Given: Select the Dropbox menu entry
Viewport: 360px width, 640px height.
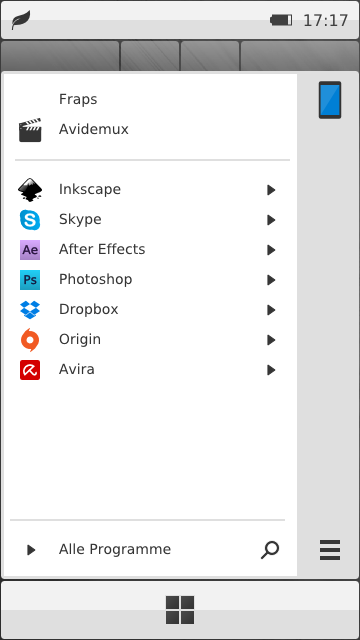Looking at the screenshot, I should [x=149, y=310].
